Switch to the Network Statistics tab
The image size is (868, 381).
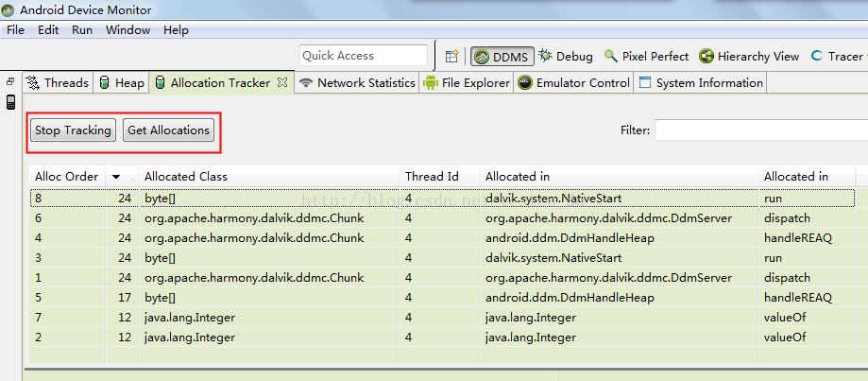358,82
